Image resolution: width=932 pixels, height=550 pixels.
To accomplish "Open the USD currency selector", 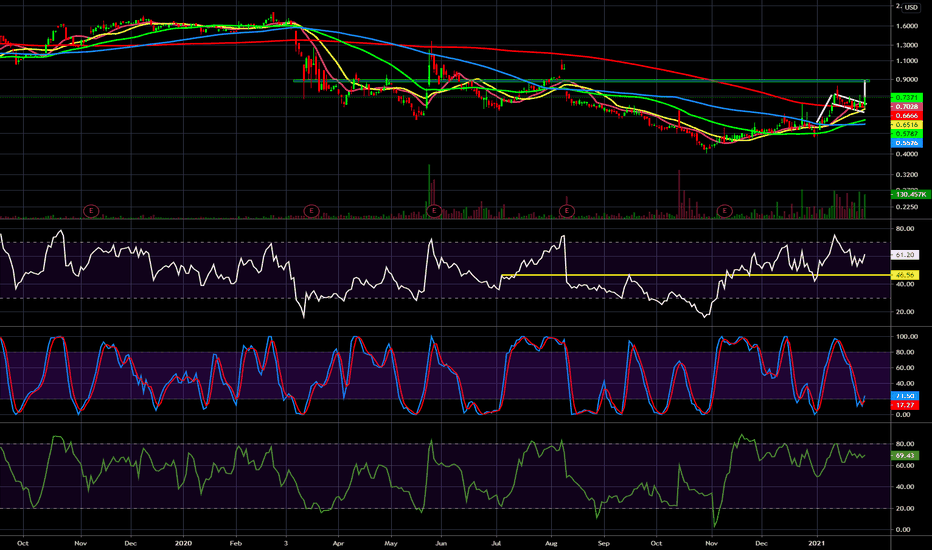I will point(911,7).
